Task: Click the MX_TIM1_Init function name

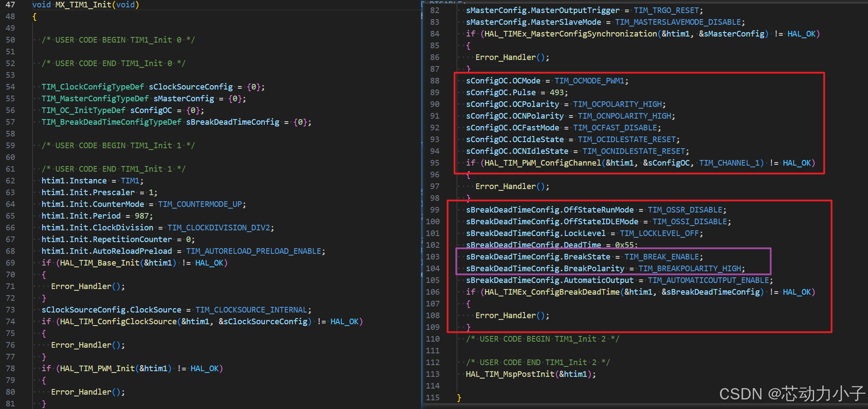Action: click(x=83, y=5)
